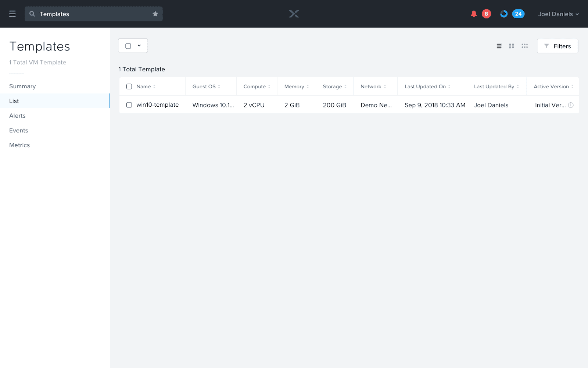588x368 pixels.
Task: Click the info icon beside Initial Ver...
Action: pos(571,105)
